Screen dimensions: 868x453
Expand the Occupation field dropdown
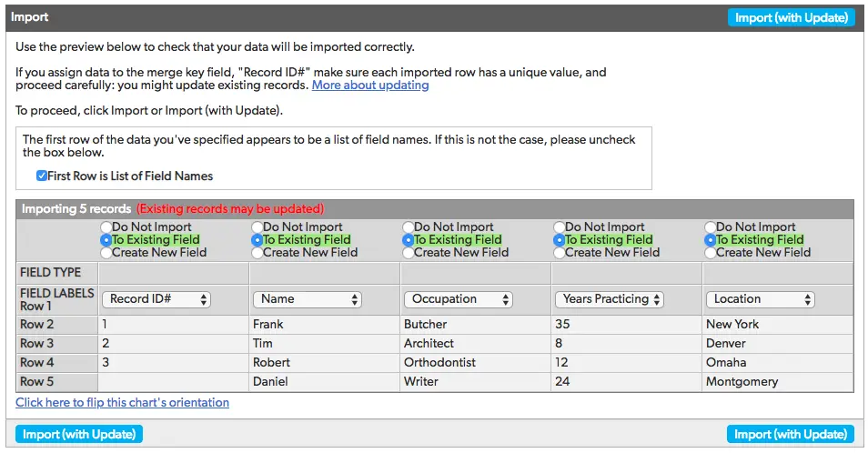[x=459, y=299]
